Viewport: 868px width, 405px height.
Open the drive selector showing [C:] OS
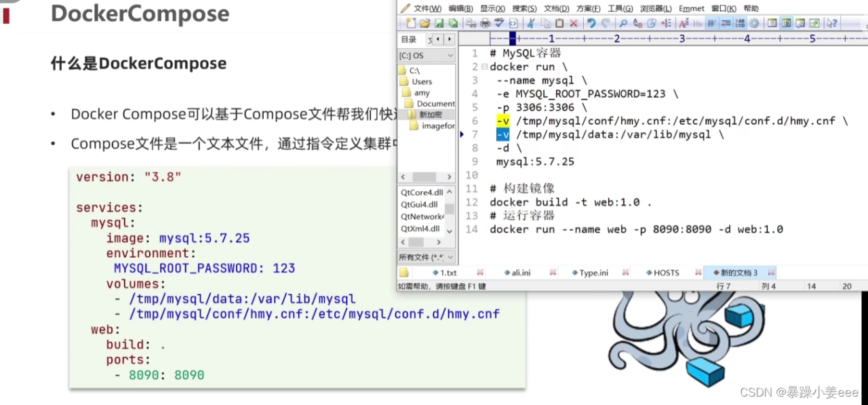[x=426, y=55]
